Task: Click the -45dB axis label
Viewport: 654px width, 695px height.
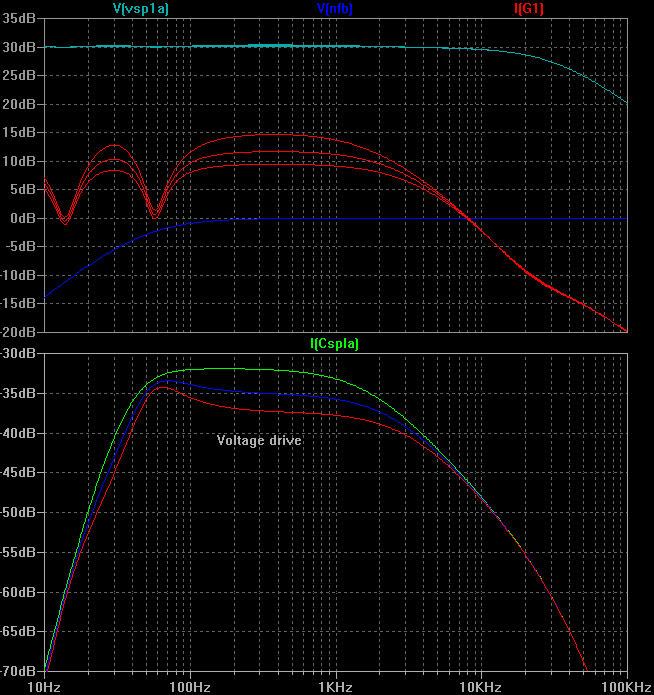Action: click(x=18, y=472)
